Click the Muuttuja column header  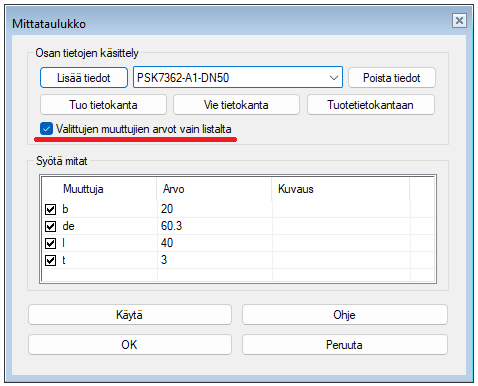(99, 189)
